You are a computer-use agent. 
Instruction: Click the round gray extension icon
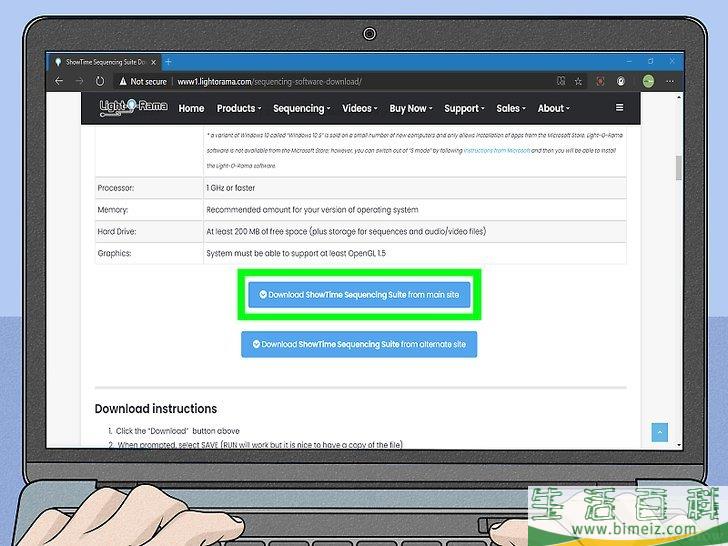pos(621,81)
